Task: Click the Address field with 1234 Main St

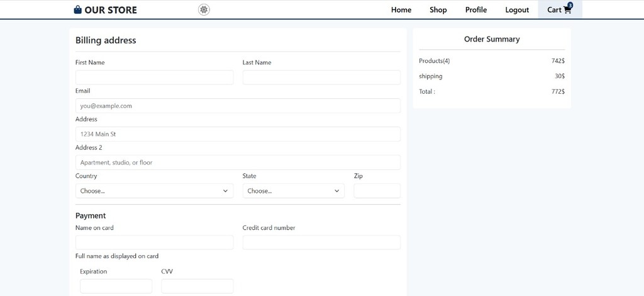Action: pyautogui.click(x=238, y=134)
